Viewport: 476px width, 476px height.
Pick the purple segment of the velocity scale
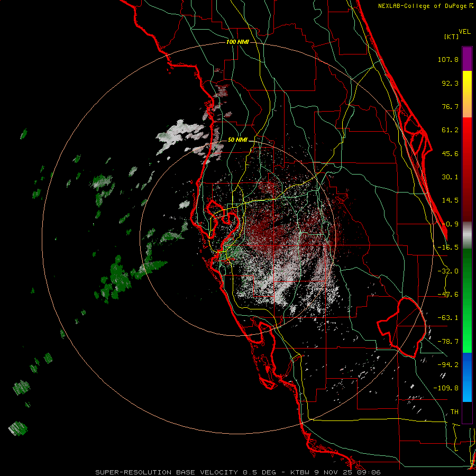click(467, 59)
